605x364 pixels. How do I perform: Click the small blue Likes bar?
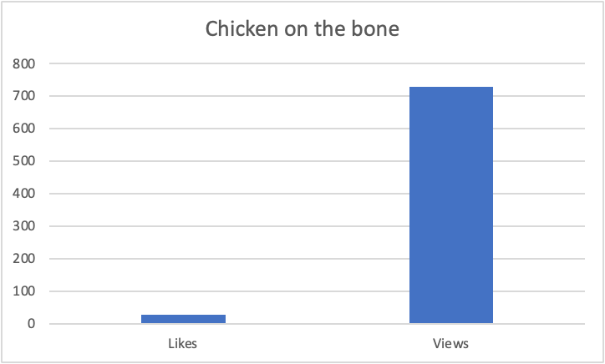[183, 319]
